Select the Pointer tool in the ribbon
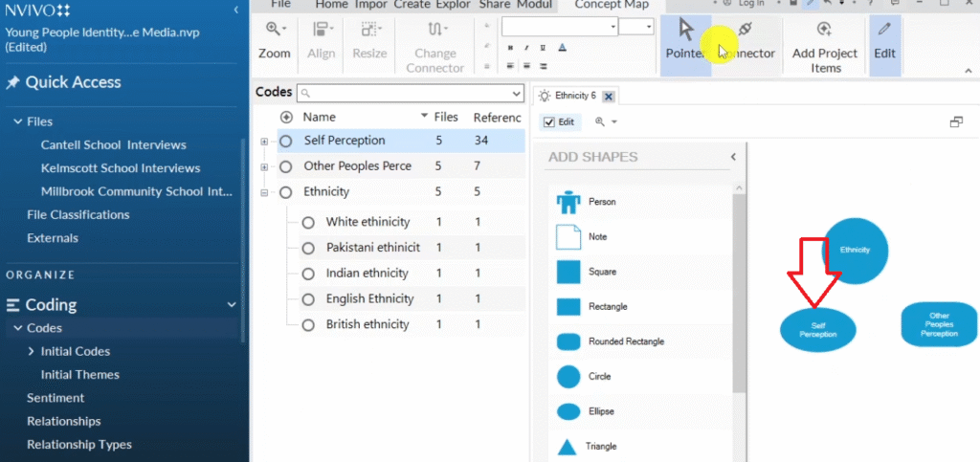980x462 pixels. click(684, 40)
